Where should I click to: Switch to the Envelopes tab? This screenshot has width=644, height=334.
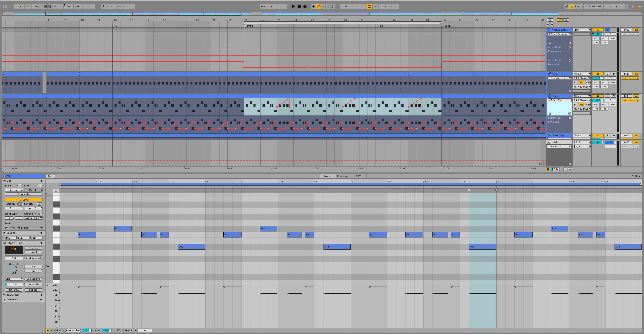[x=343, y=176]
